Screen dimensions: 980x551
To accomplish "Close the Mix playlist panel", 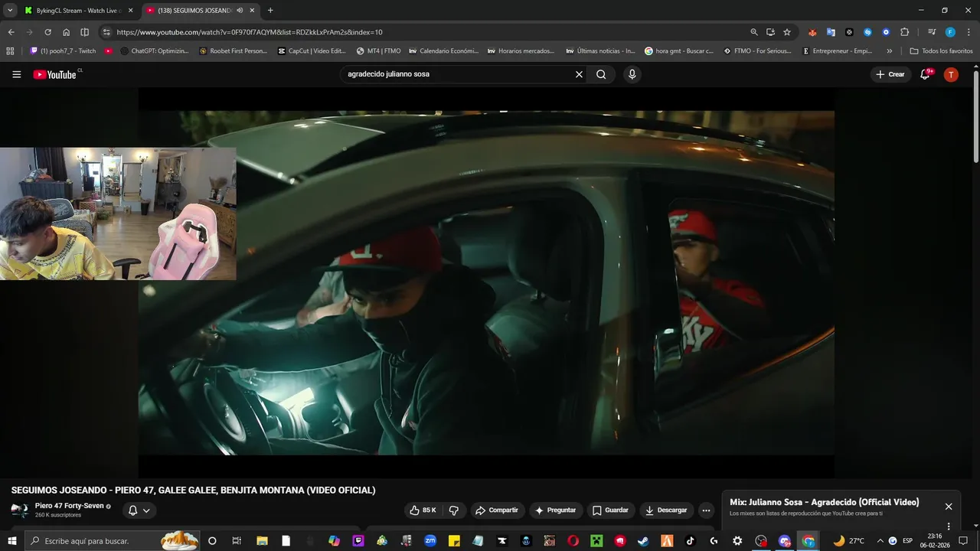I will click(949, 507).
